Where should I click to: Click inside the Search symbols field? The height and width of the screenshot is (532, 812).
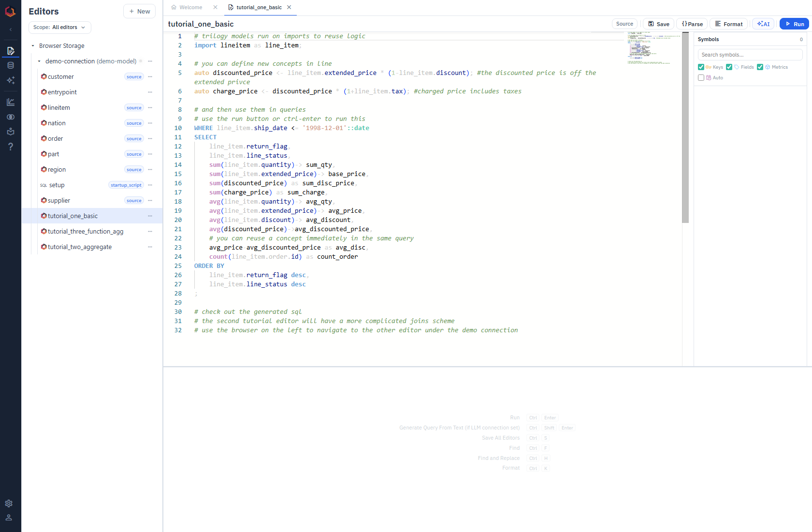[x=749, y=54]
